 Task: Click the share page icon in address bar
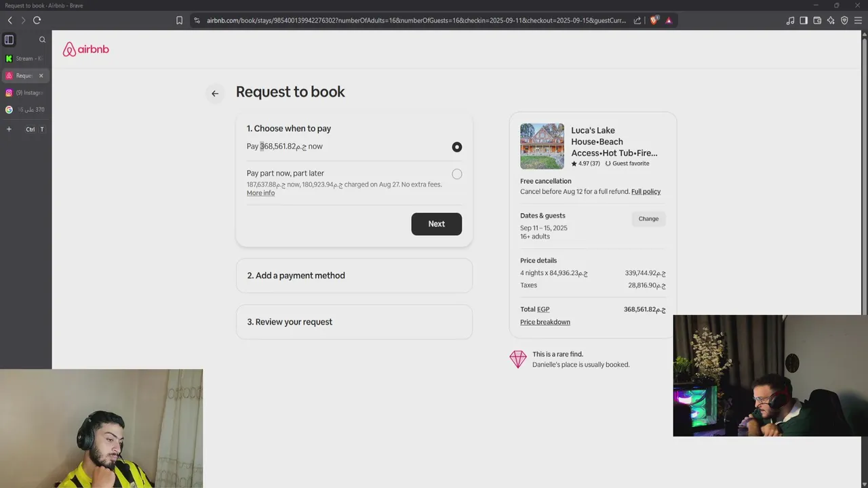point(637,20)
